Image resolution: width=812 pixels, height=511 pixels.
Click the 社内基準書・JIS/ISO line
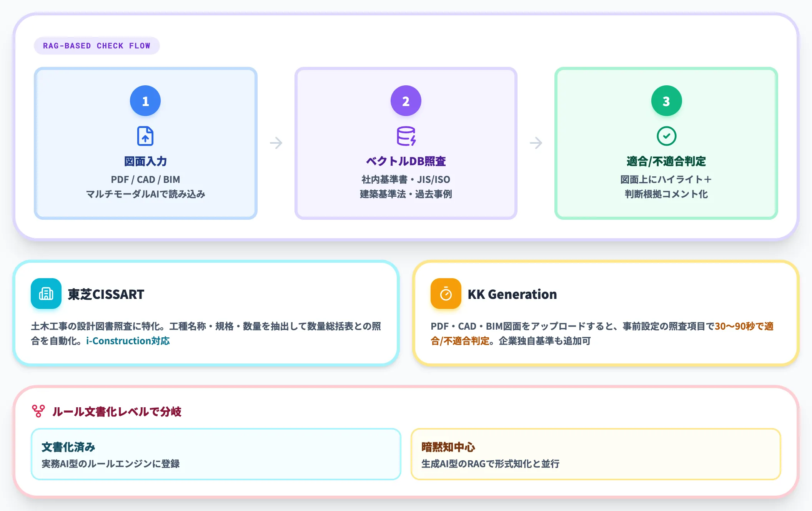pos(406,179)
